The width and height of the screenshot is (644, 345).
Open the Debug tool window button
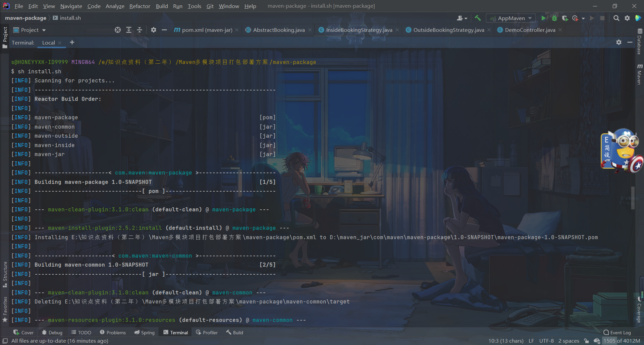pyautogui.click(x=52, y=332)
